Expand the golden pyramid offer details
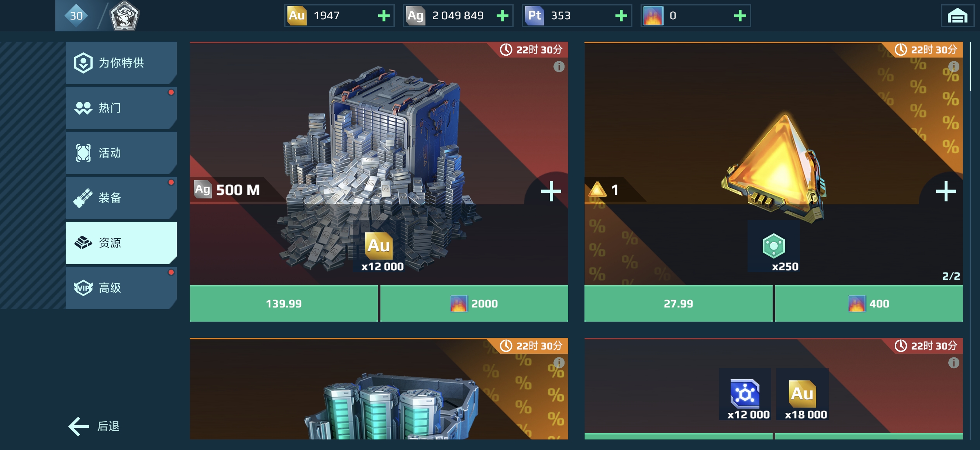Screen dimensions: 980x450 946,191
